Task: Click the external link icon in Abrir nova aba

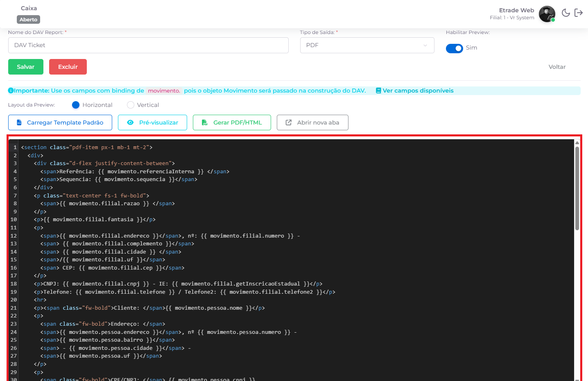Action: 289,122
